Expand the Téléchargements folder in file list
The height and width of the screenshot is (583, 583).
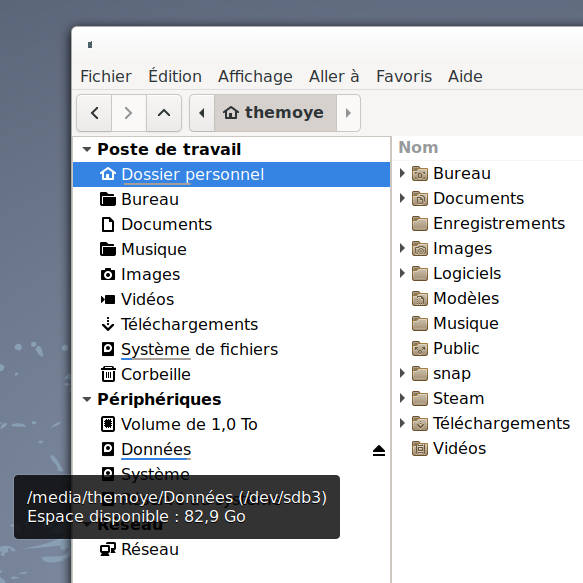tap(402, 423)
